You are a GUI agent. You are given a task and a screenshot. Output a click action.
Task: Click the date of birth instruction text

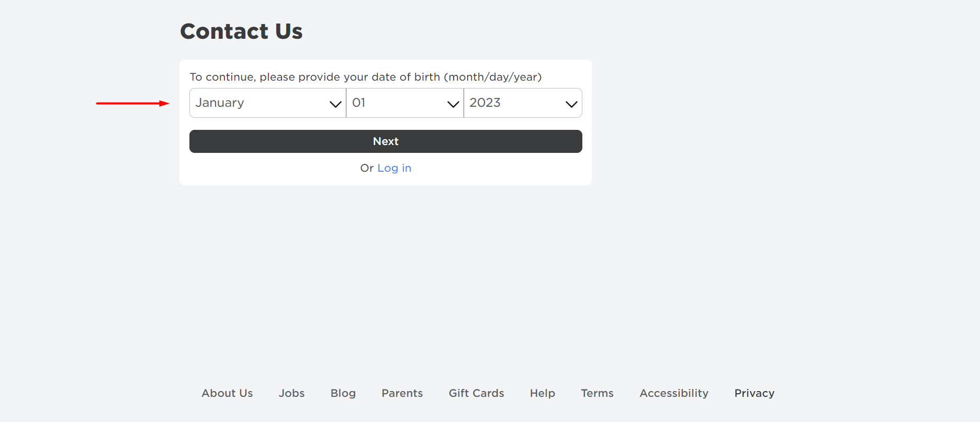[x=366, y=77]
